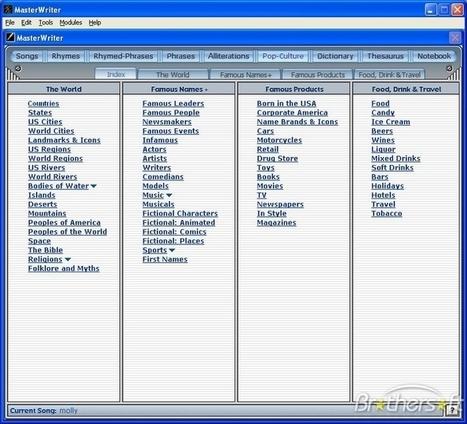Select the Famous Products sub-tab
This screenshot has width=467, height=424.
[318, 75]
